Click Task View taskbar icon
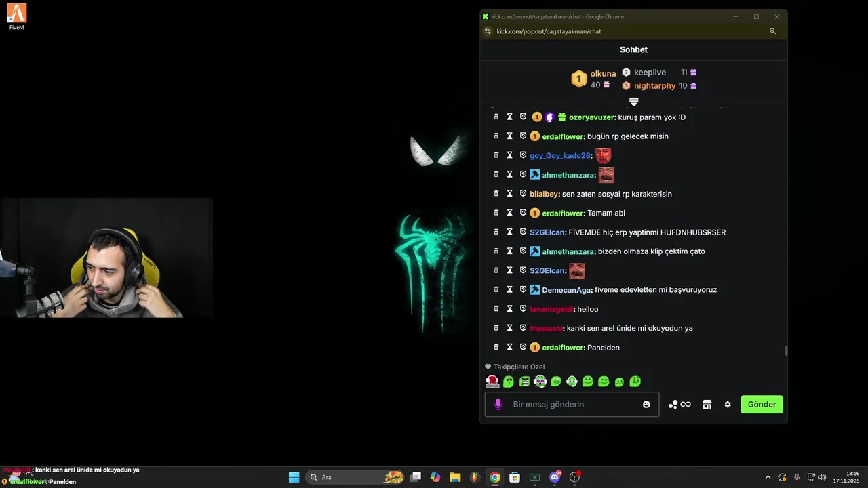The image size is (868, 488). [416, 477]
